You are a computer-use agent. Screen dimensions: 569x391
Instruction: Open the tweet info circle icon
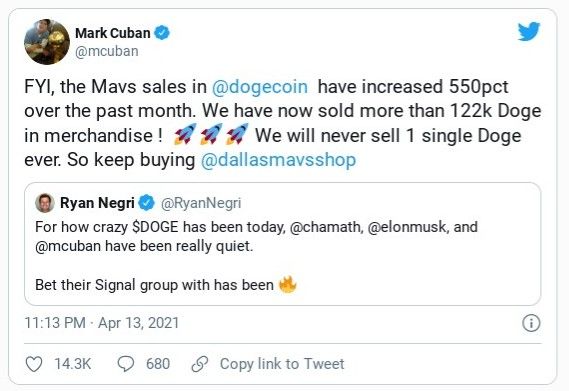531,323
